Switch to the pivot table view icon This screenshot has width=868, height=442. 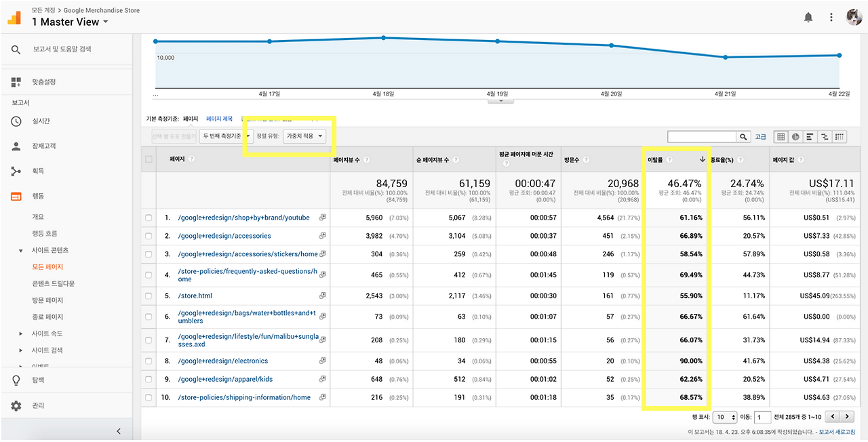840,137
